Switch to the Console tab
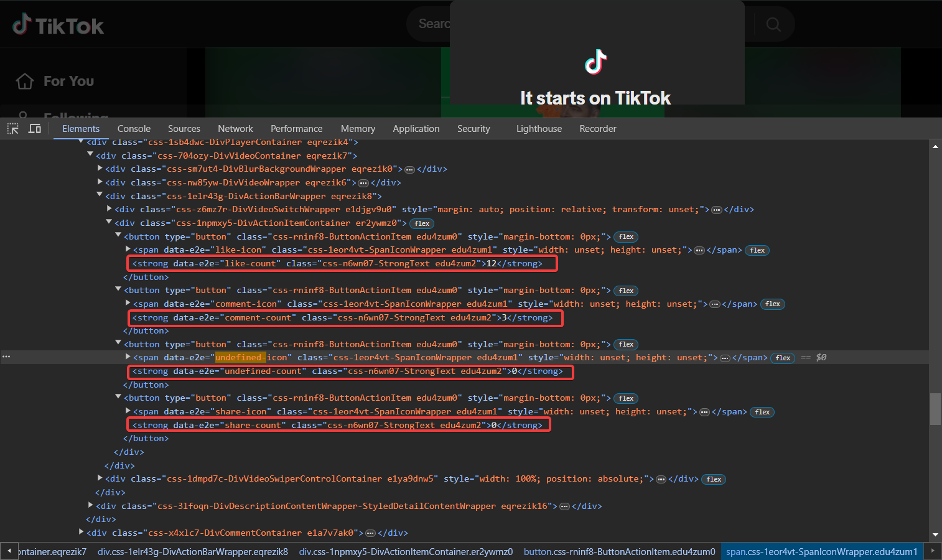This screenshot has height=560, width=942. click(134, 128)
